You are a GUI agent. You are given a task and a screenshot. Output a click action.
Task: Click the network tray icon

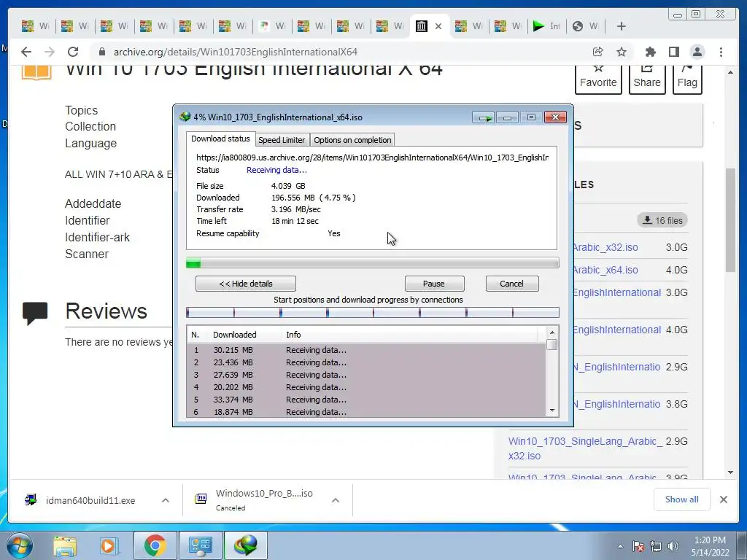click(656, 546)
